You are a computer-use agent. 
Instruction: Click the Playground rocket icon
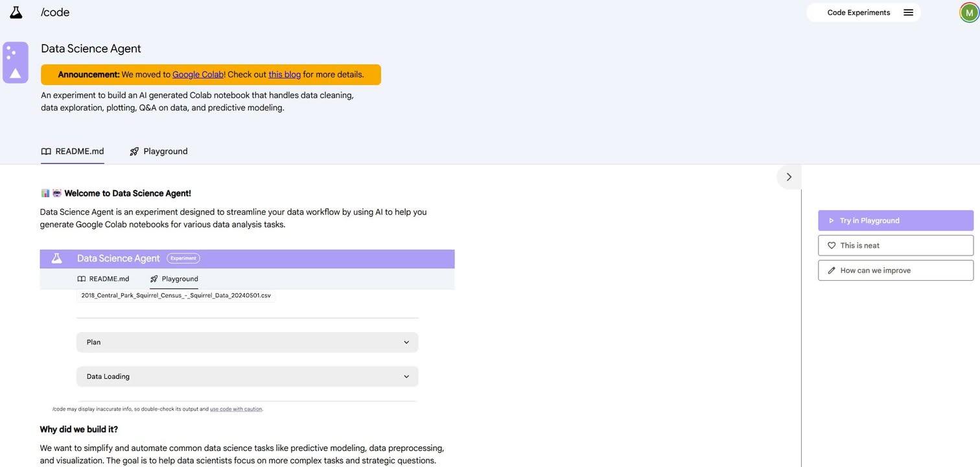coord(134,151)
